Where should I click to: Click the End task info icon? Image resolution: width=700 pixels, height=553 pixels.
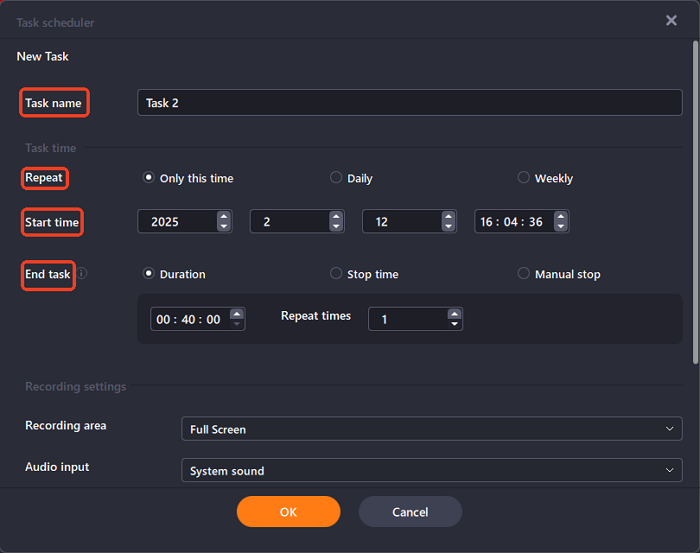pos(82,273)
